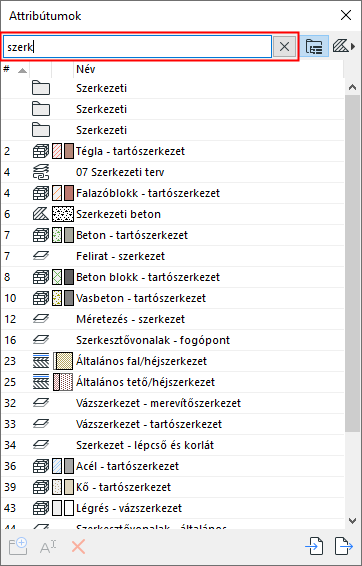This screenshot has width=362, height=566.
Task: Click the scrollbar up arrow
Action: 353,87
